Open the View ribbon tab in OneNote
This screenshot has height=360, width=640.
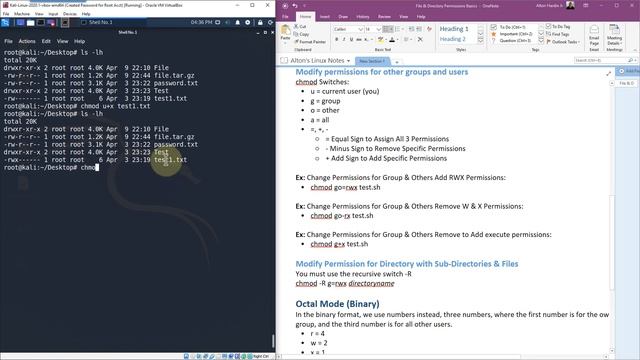[403, 17]
